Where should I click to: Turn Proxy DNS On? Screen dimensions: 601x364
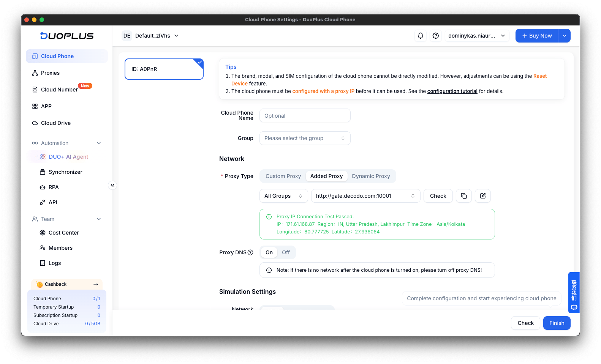pyautogui.click(x=269, y=252)
